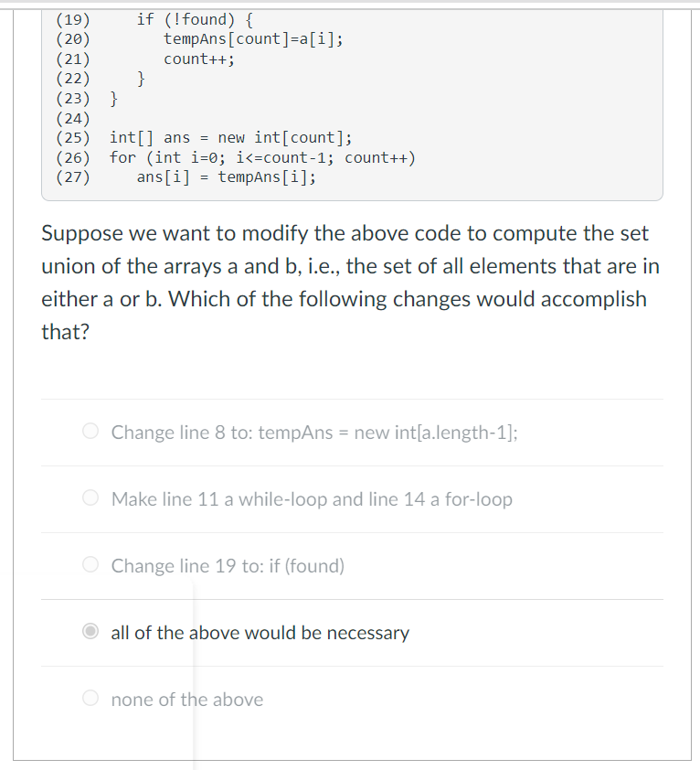The width and height of the screenshot is (700, 770).
Task: Click code line 19 'if (!found) {'
Action: tap(195, 19)
